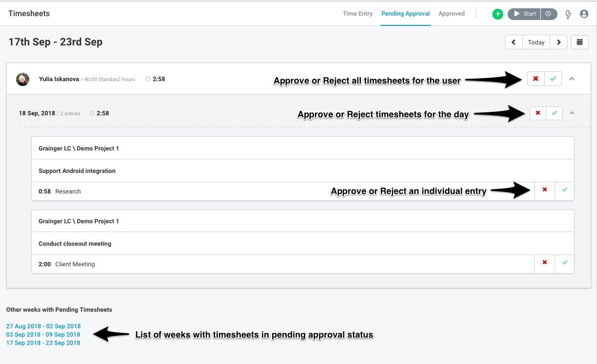Approve timesheets for 18 Sep, 2018
The height and width of the screenshot is (364, 597).
(x=554, y=113)
